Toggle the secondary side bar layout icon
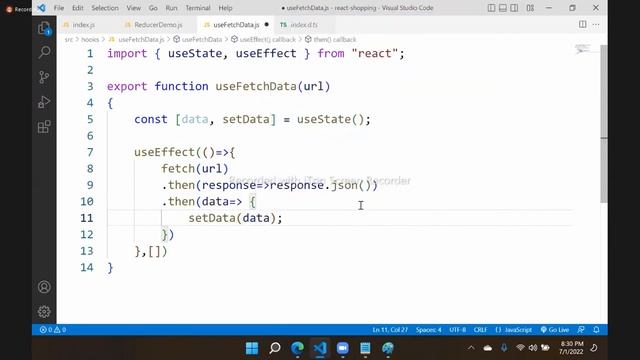Screen dimensions: 640x360 pos(514,8)
